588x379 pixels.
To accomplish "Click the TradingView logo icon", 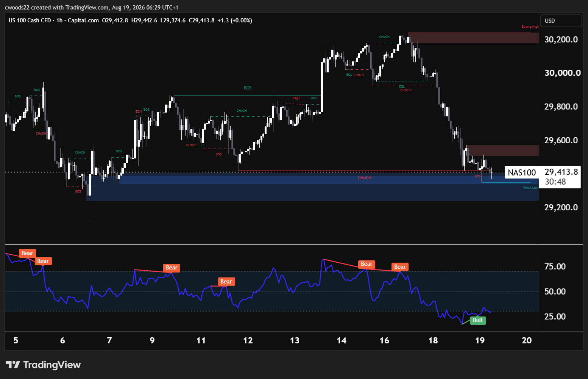I will 13,365.
